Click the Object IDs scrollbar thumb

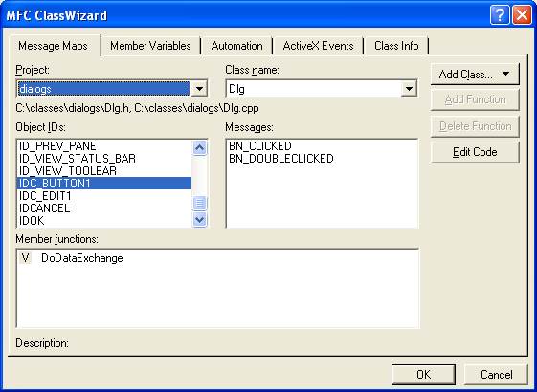199,204
